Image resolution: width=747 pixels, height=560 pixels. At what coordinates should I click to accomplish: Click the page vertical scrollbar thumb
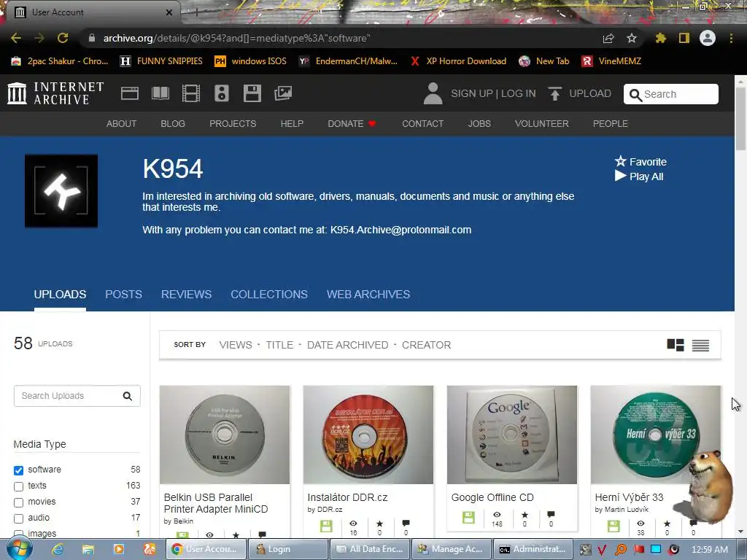pyautogui.click(x=740, y=119)
